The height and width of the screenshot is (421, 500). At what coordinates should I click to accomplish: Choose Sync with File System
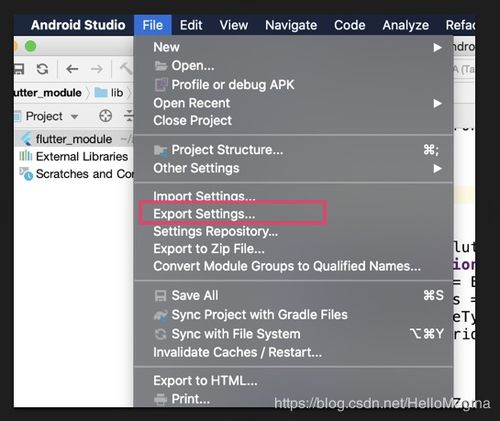tap(227, 334)
